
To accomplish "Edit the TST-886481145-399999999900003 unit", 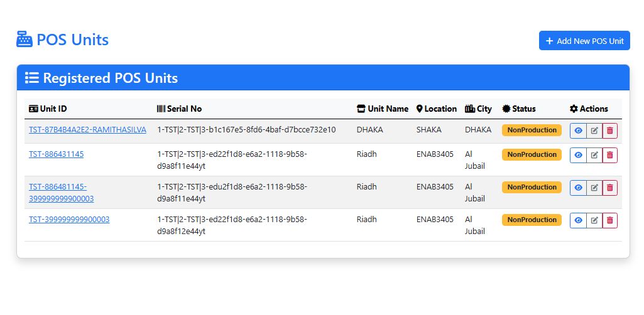I will [594, 188].
